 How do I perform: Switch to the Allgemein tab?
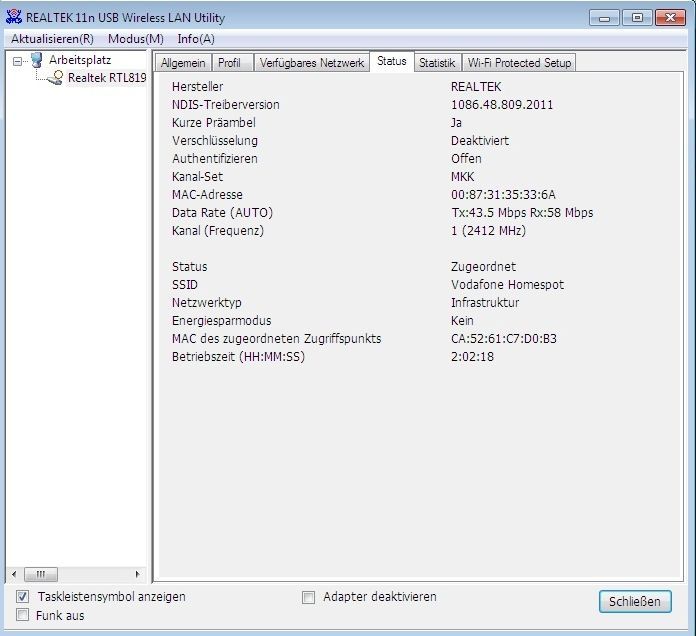point(183,63)
